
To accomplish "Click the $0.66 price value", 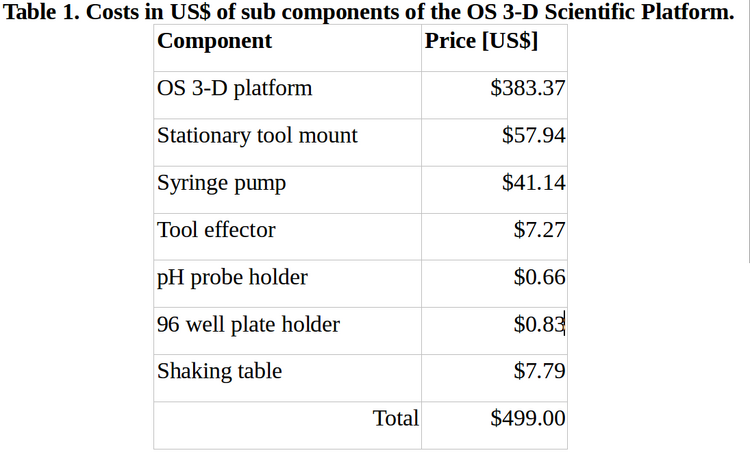I will click(540, 277).
